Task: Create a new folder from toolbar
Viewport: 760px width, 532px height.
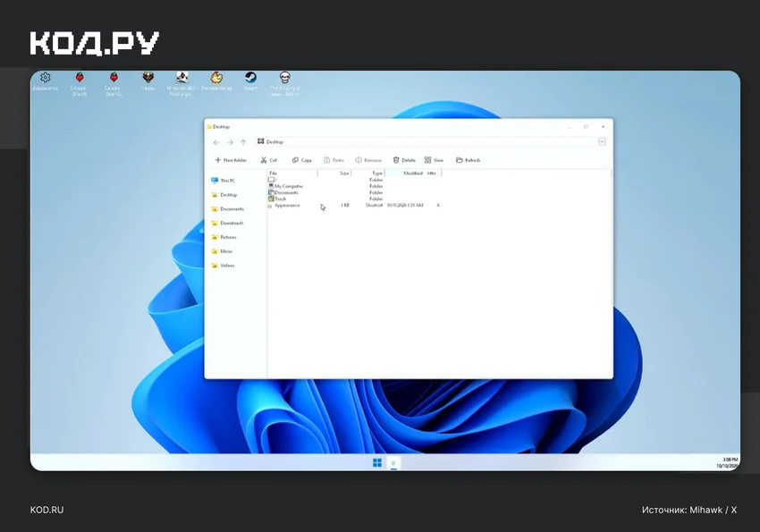Action: [x=231, y=160]
